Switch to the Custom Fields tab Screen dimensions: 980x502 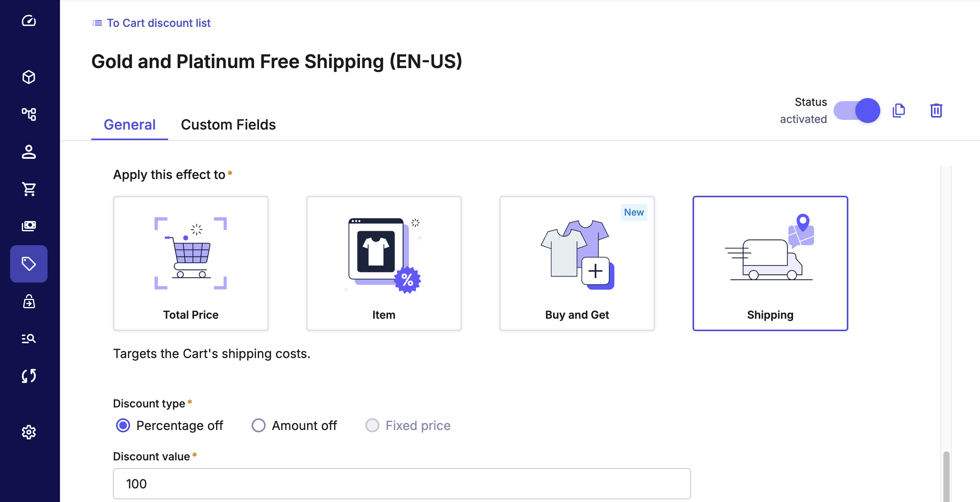228,125
